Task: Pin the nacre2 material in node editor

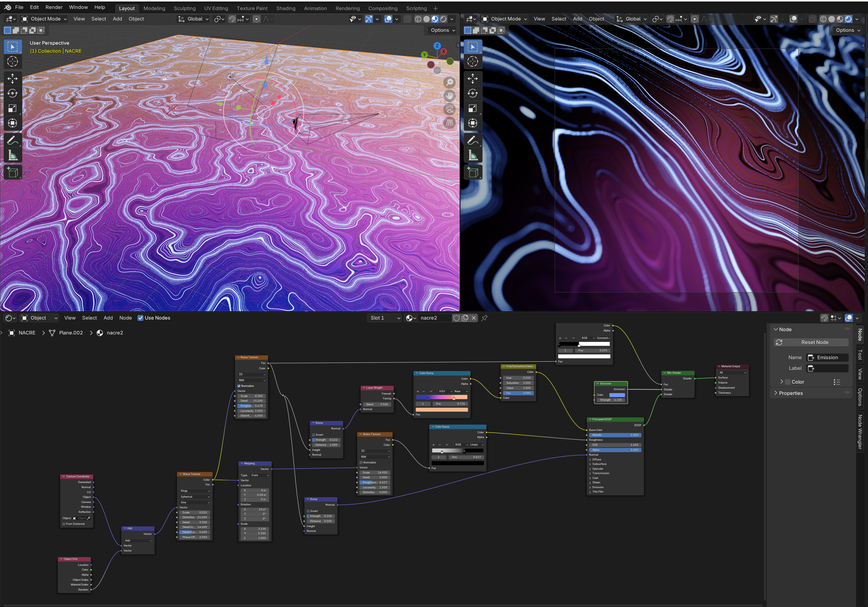Action: 484,318
